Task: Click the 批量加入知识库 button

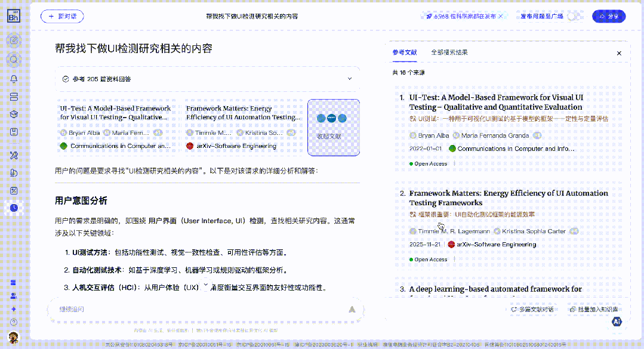Action: click(593, 310)
